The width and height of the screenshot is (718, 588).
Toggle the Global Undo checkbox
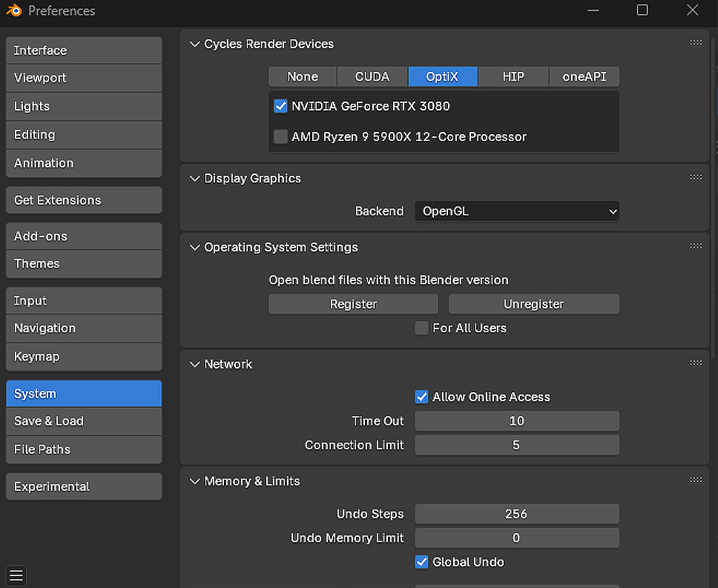(421, 562)
